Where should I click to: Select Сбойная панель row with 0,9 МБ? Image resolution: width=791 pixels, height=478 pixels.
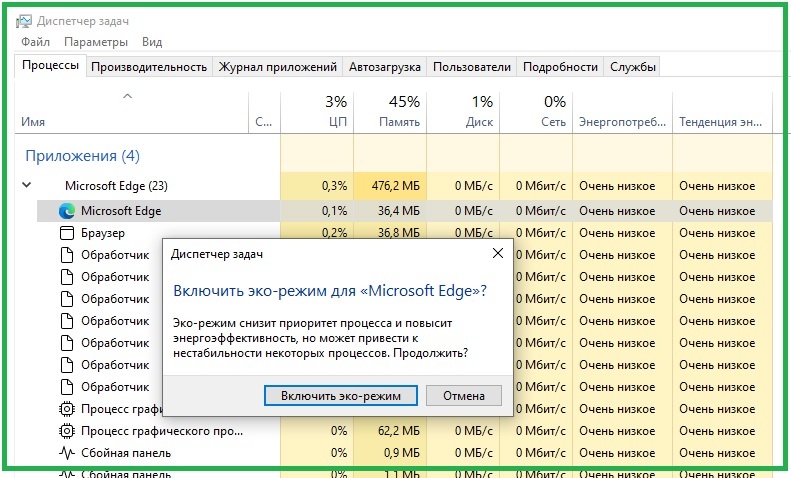[405, 453]
